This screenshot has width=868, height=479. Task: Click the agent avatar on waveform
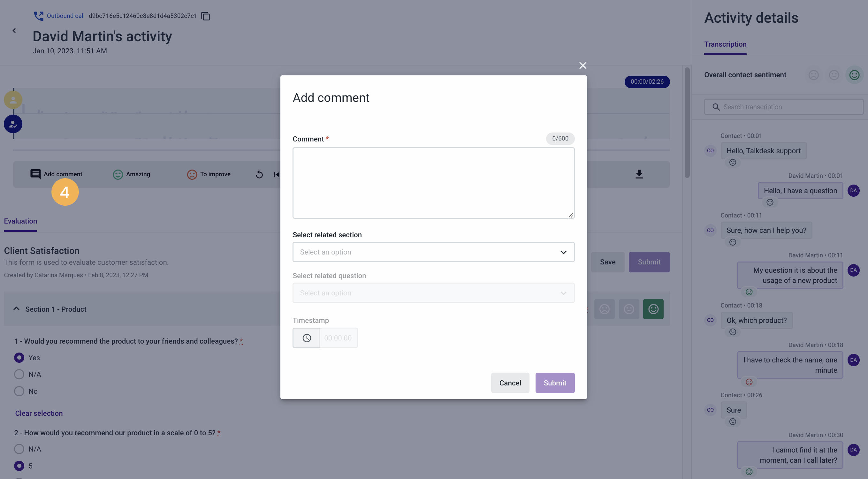click(13, 124)
